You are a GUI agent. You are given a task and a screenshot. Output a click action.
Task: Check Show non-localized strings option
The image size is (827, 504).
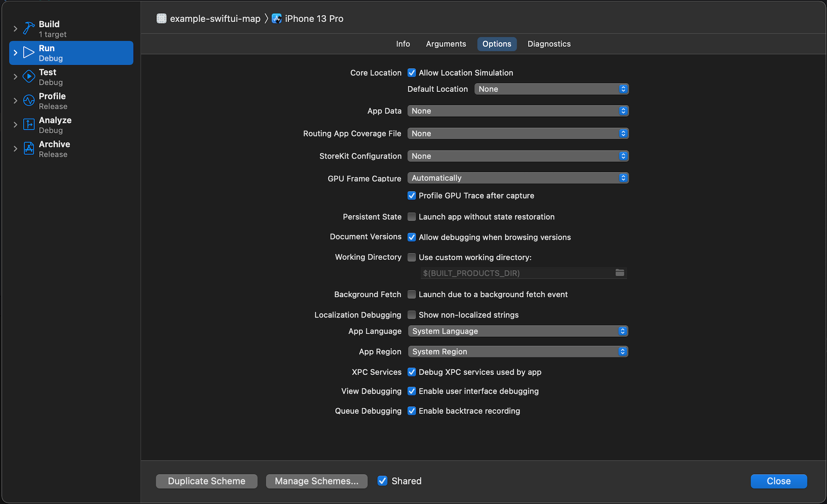tap(412, 315)
